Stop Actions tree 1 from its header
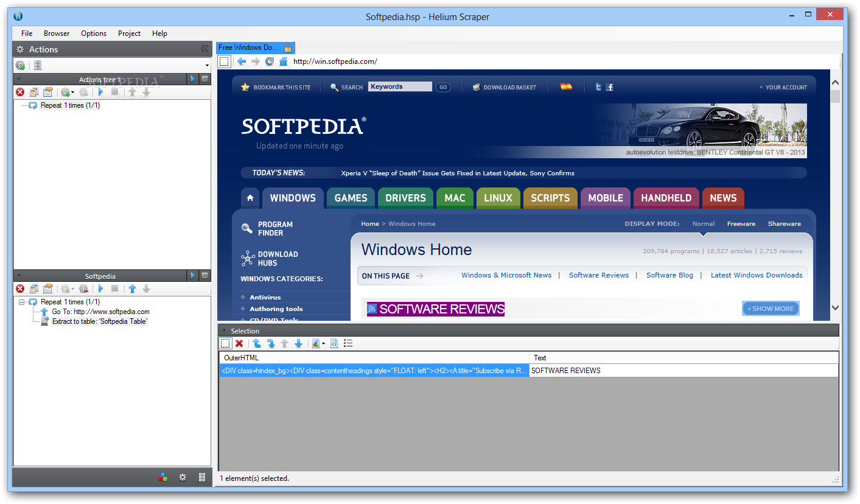 (205, 79)
